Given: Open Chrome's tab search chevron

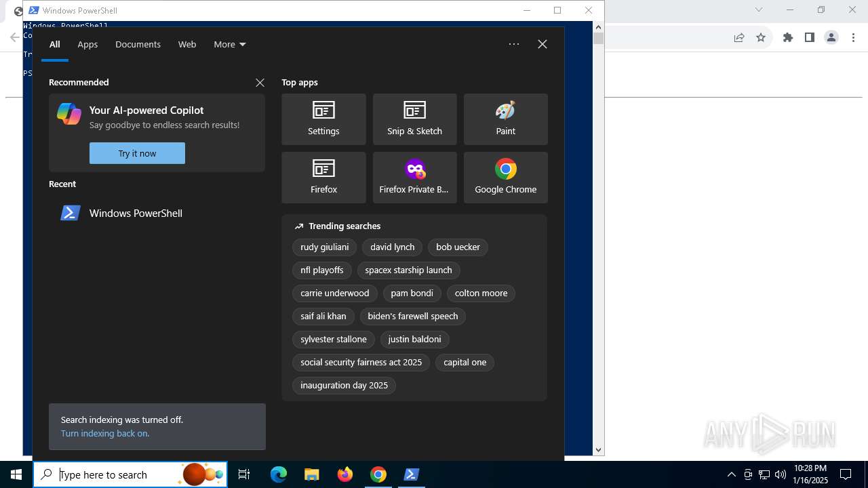Looking at the screenshot, I should (759, 9).
